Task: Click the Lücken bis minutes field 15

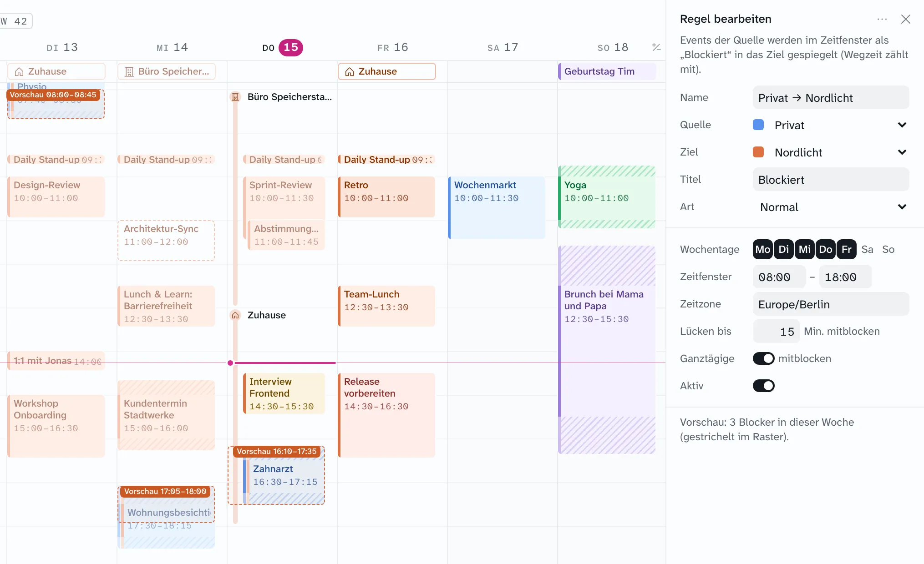Action: pyautogui.click(x=776, y=331)
